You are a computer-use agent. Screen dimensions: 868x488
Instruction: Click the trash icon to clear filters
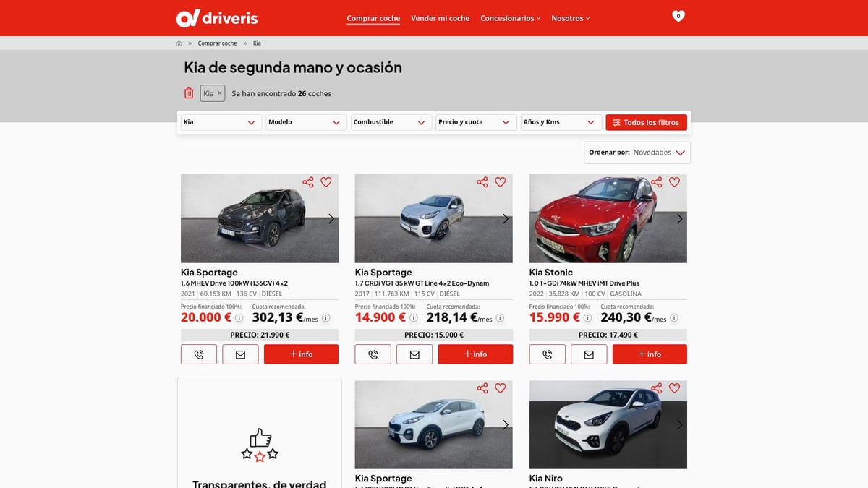[189, 93]
